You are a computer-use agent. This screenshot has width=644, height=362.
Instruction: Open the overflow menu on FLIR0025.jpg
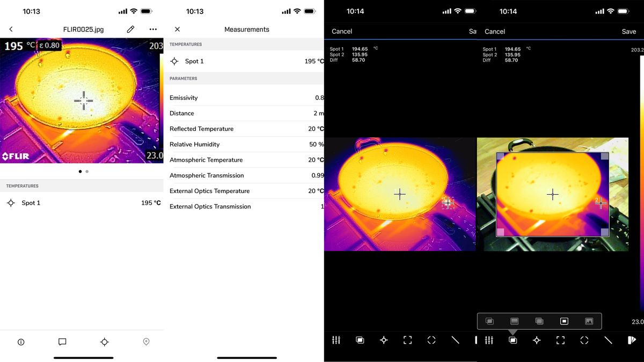[152, 29]
